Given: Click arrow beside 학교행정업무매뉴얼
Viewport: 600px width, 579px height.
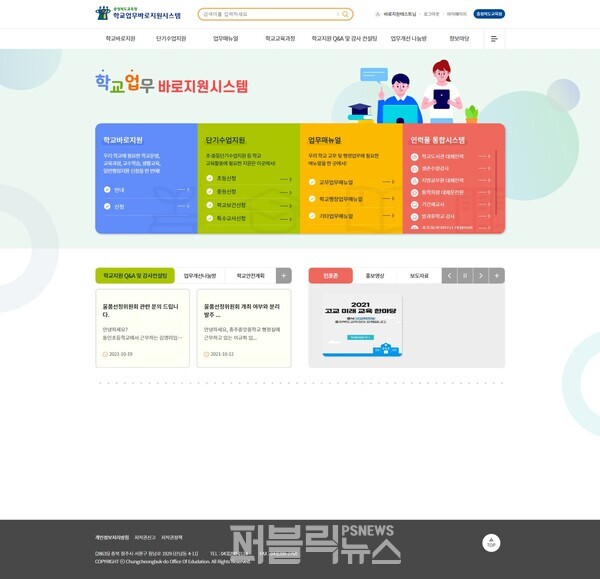Looking at the screenshot, I should click(x=388, y=199).
